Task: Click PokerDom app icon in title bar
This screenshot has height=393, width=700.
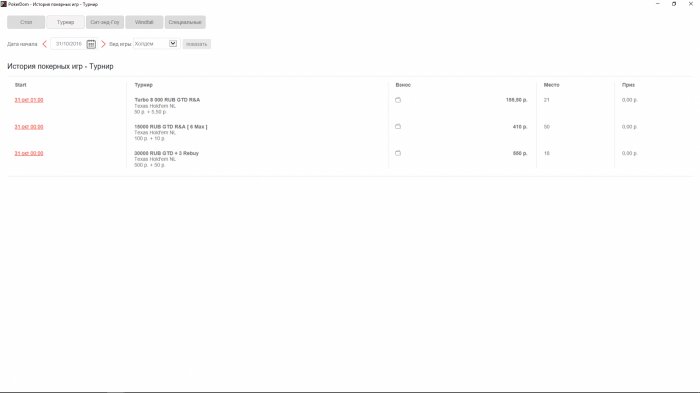Action: [x=4, y=4]
